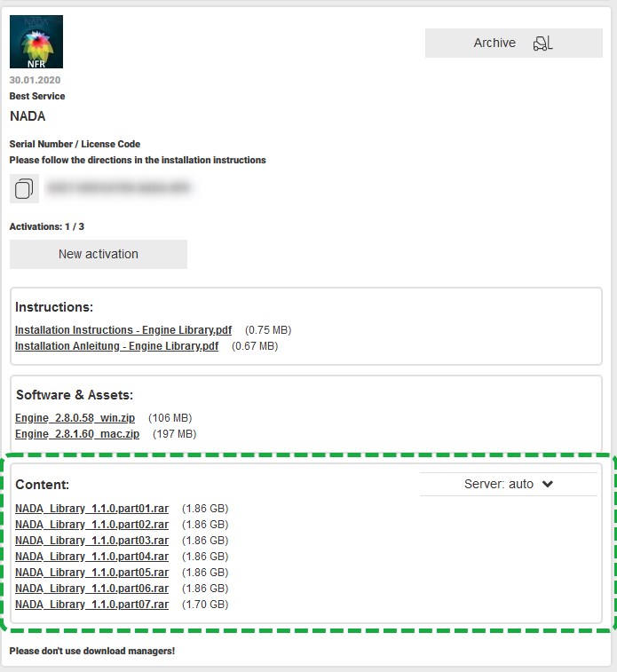Open the Server: auto dropdown

(x=508, y=484)
